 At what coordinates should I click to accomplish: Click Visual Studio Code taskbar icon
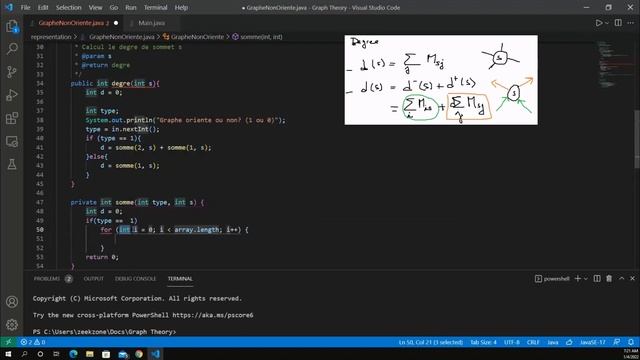pos(156,354)
